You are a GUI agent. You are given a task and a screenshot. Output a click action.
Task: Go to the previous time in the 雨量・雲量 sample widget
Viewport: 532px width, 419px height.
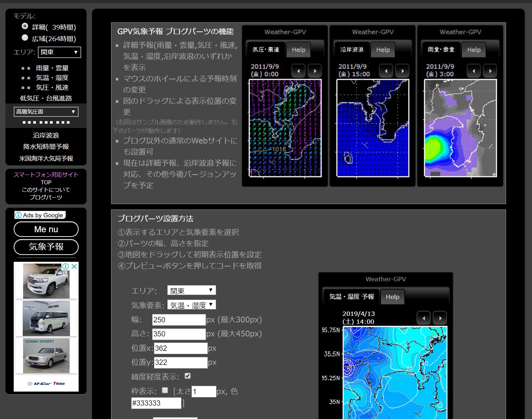(x=474, y=71)
